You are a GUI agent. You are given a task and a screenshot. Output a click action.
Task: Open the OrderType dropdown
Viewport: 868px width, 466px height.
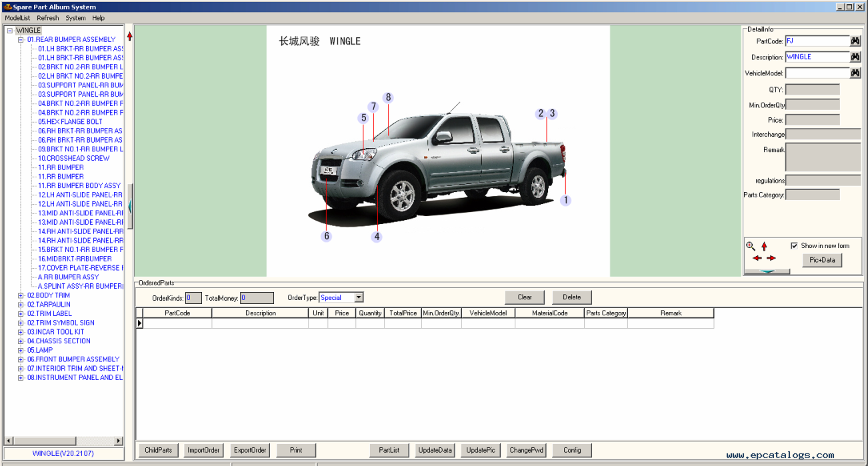point(359,298)
